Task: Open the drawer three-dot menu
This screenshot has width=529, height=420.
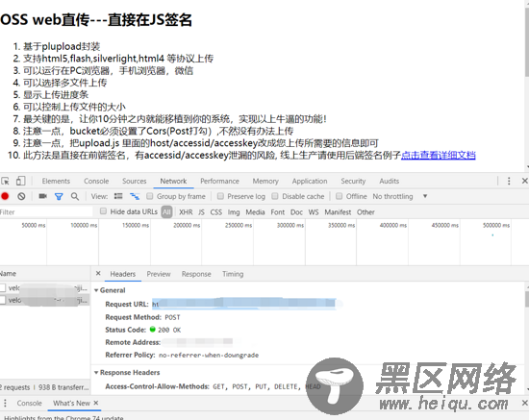Action: [5, 403]
